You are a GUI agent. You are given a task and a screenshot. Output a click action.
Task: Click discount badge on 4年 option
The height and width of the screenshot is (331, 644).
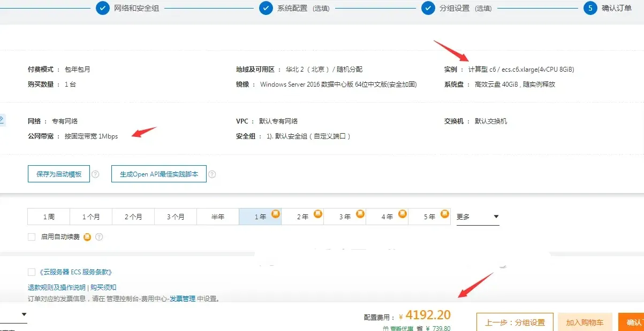click(402, 213)
